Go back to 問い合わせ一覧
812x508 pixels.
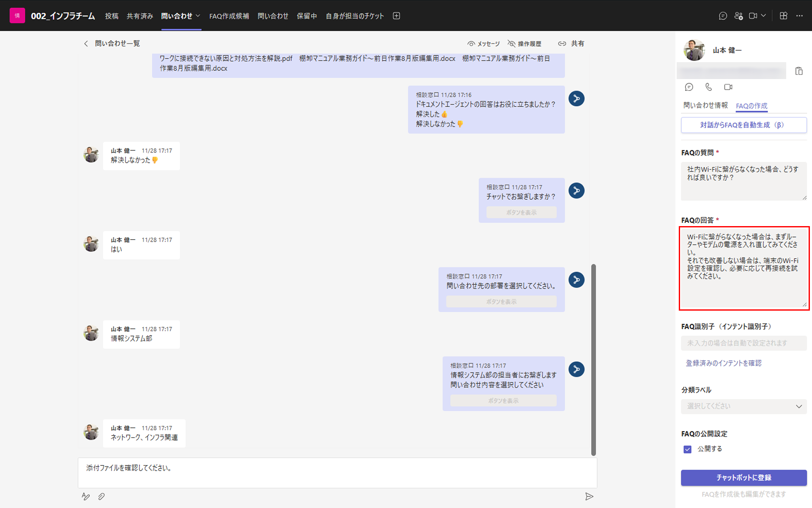pos(112,44)
